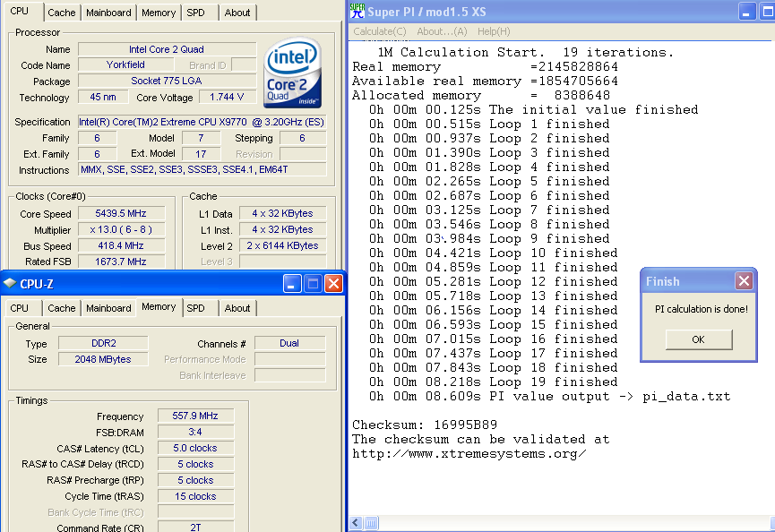The image size is (775, 532).
Task: Click the horizontal scrollbar thumb in Super PI
Action: pos(371,523)
